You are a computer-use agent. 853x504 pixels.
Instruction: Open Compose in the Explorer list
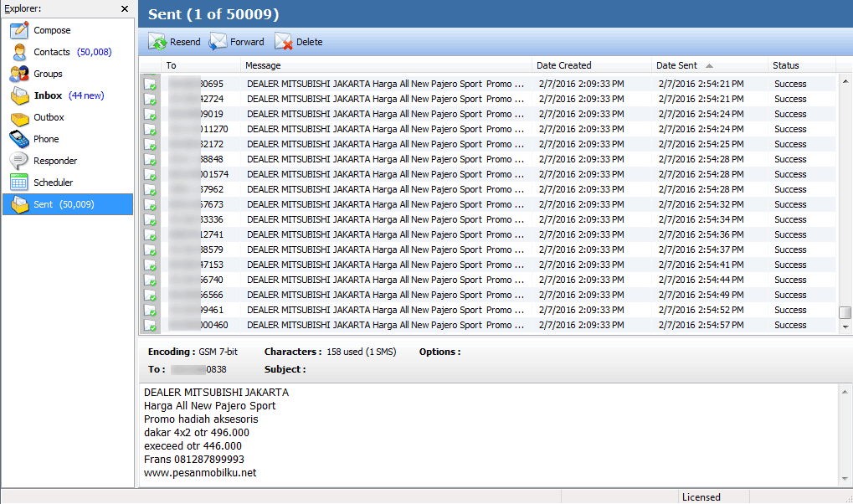tap(52, 30)
